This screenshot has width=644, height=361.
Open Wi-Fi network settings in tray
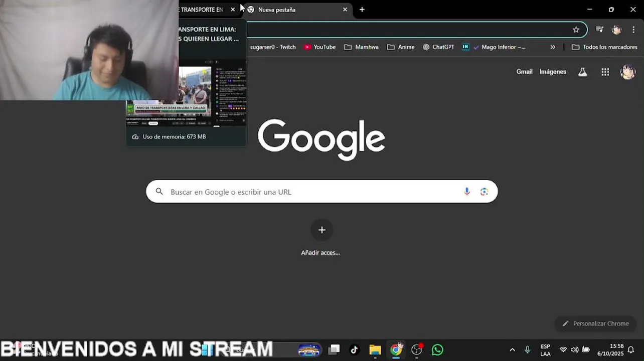[x=563, y=350]
